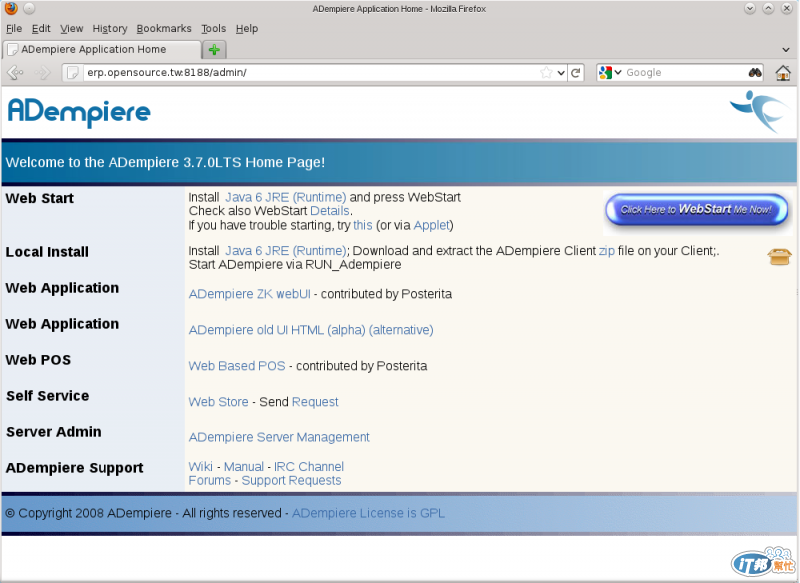Expand the URL history dropdown arrow
Image resolution: width=800 pixels, height=583 pixels.
pyautogui.click(x=561, y=73)
